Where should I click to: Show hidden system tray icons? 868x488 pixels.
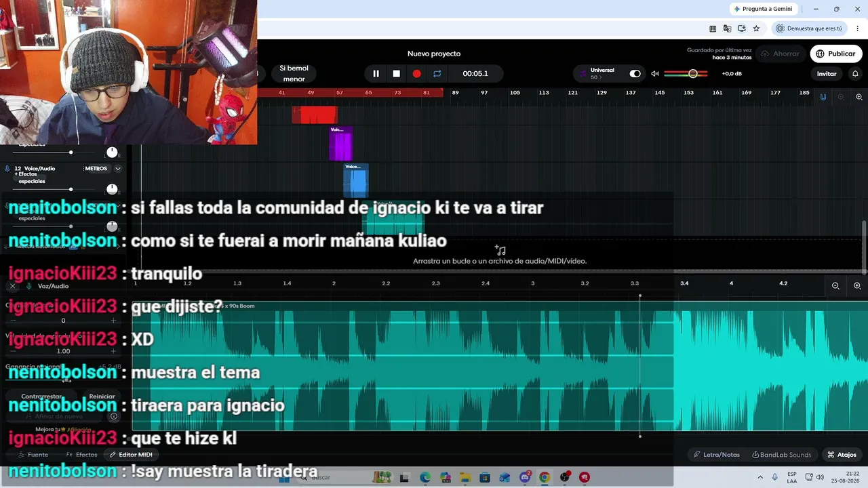(759, 477)
